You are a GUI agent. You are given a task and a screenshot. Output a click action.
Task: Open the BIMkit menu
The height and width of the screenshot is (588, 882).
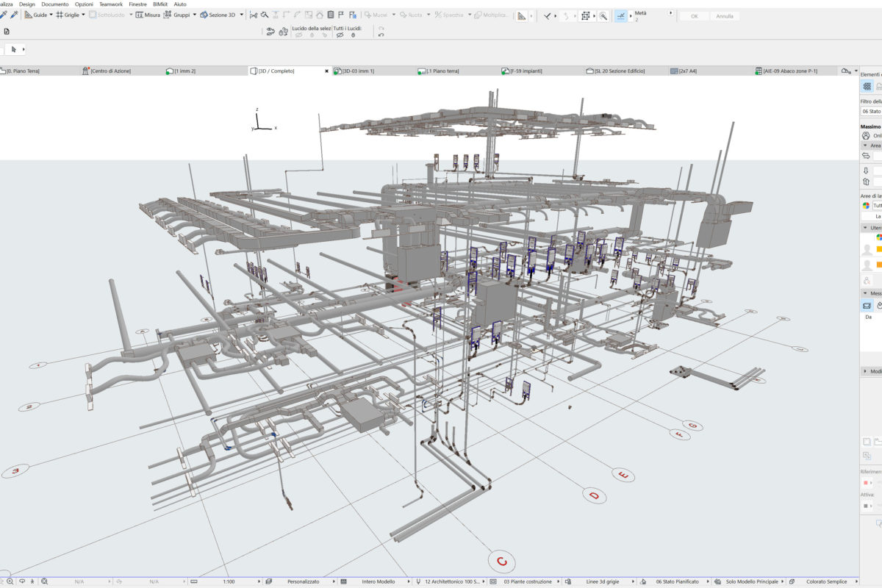tap(160, 4)
